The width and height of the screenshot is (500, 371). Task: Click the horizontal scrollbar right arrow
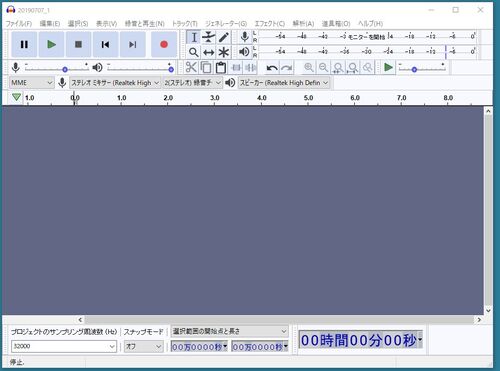click(479, 320)
